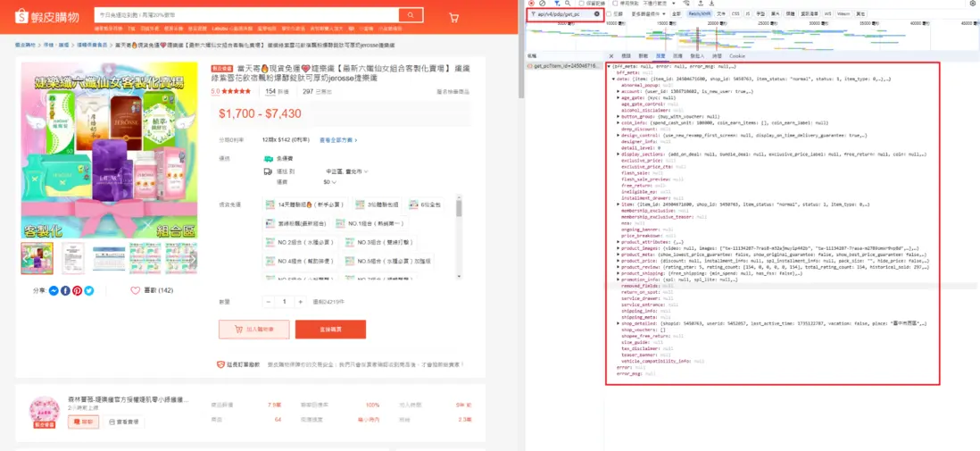
Task: Enable the preserve log checkbox
Action: point(581,4)
